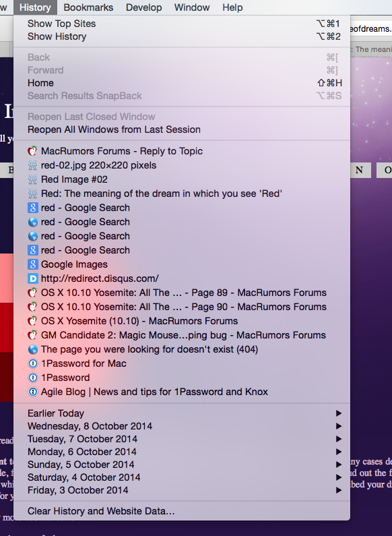
Task: Click the N letter button on the web page
Action: click(360, 170)
